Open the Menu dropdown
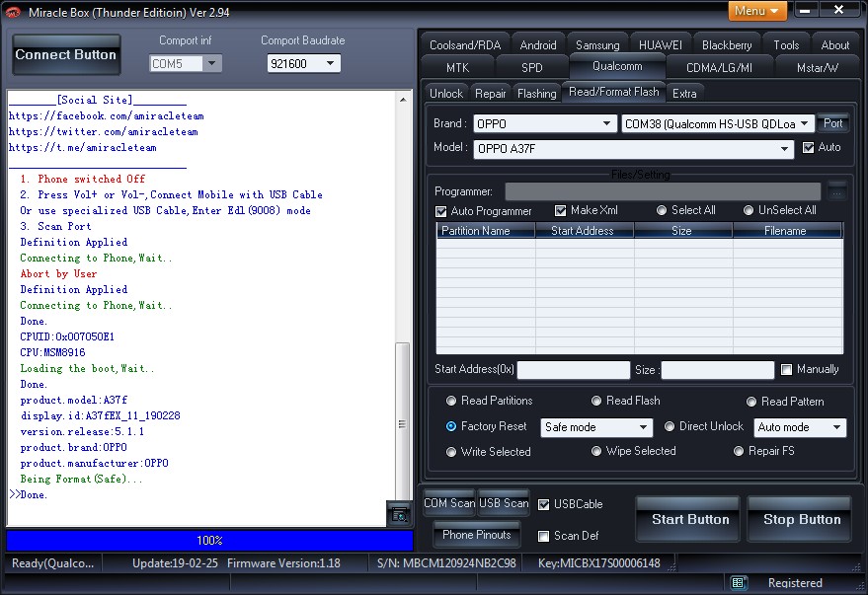 [757, 11]
